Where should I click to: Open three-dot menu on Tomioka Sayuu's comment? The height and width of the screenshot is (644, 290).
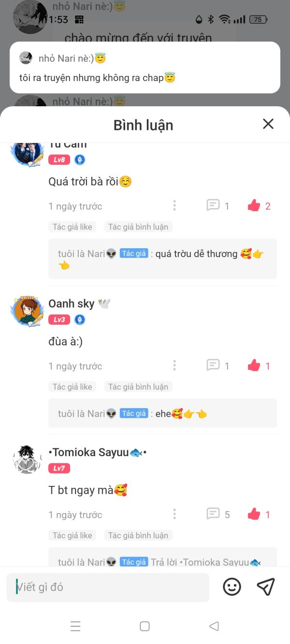[174, 515]
